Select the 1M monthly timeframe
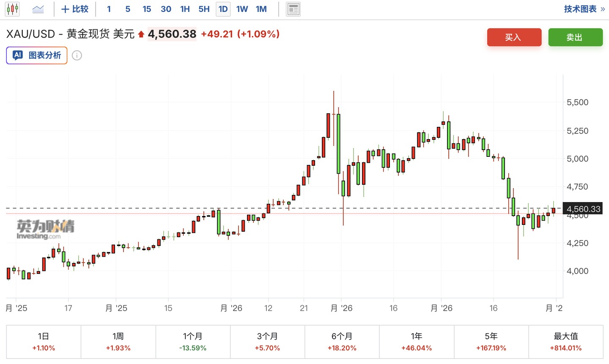609x364 pixels. coord(261,9)
